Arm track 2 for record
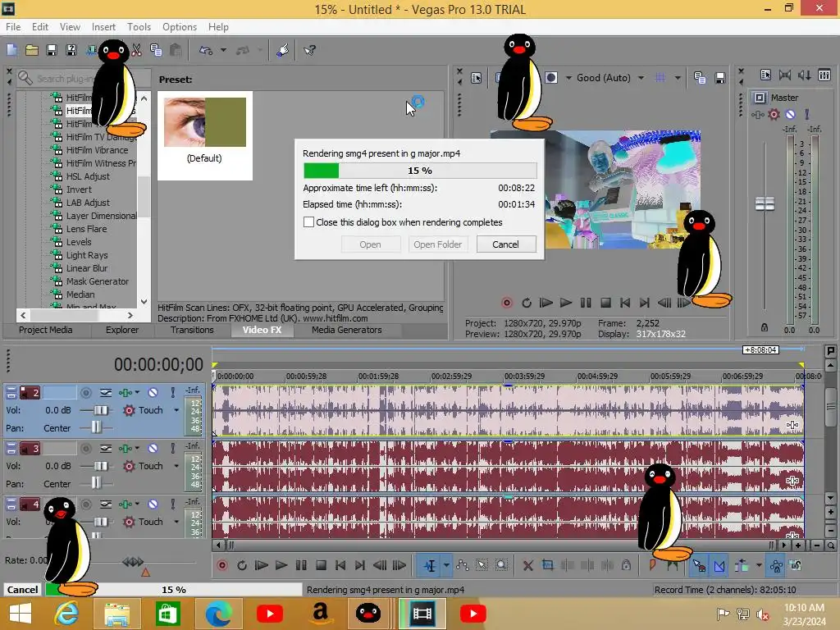The width and height of the screenshot is (840, 630). point(85,393)
